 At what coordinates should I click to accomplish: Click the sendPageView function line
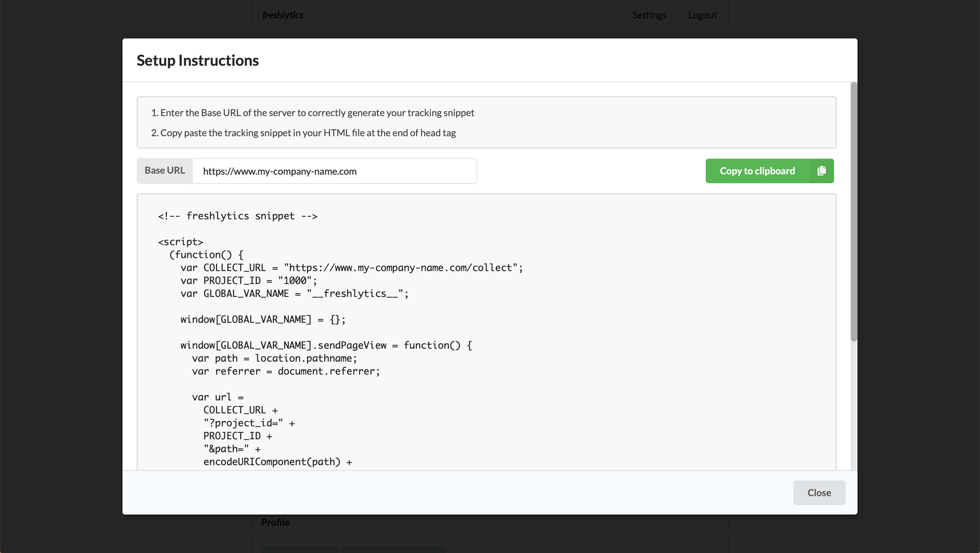pyautogui.click(x=326, y=345)
